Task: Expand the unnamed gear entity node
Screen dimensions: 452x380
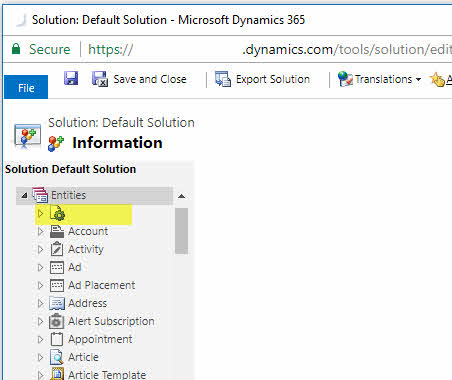Action: coord(40,213)
